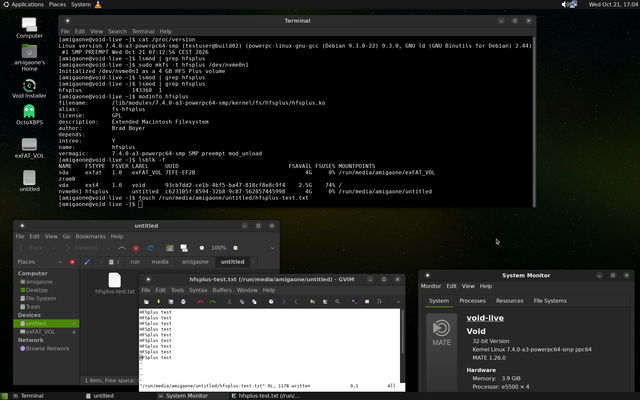This screenshot has width=640, height=400.
Task: Click run path button in location bar
Action: pos(135,262)
